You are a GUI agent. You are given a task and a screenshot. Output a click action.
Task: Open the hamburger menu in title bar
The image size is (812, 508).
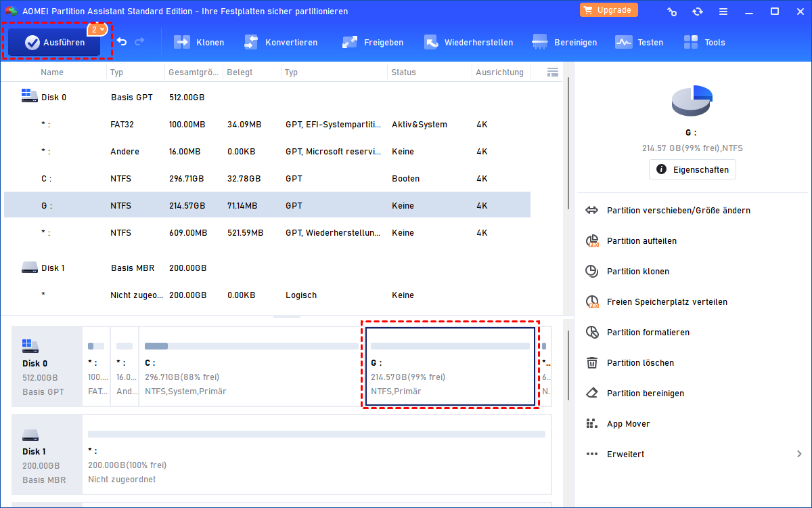click(x=723, y=12)
